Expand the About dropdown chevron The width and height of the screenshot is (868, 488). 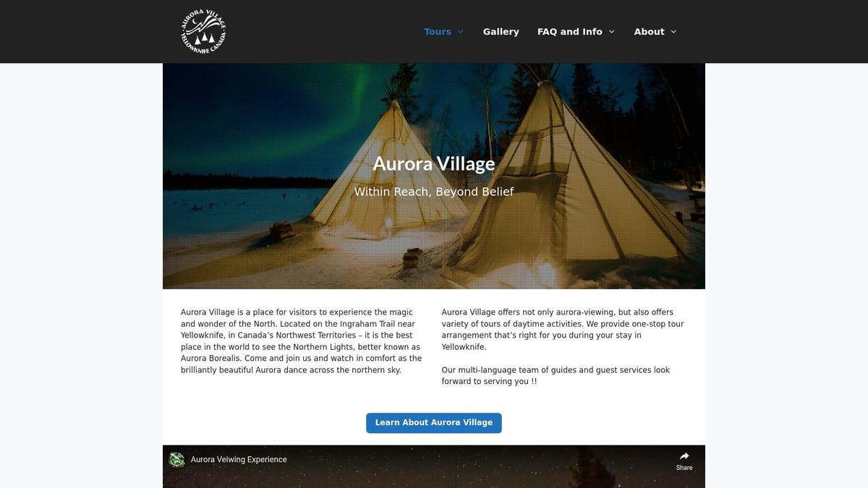click(673, 32)
